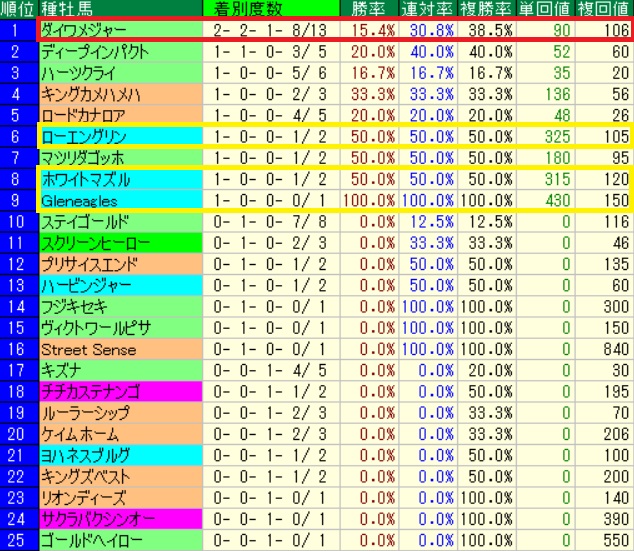Select the リオンディーズ sire name
Viewport: 634px width, 551px height.
pos(83,498)
